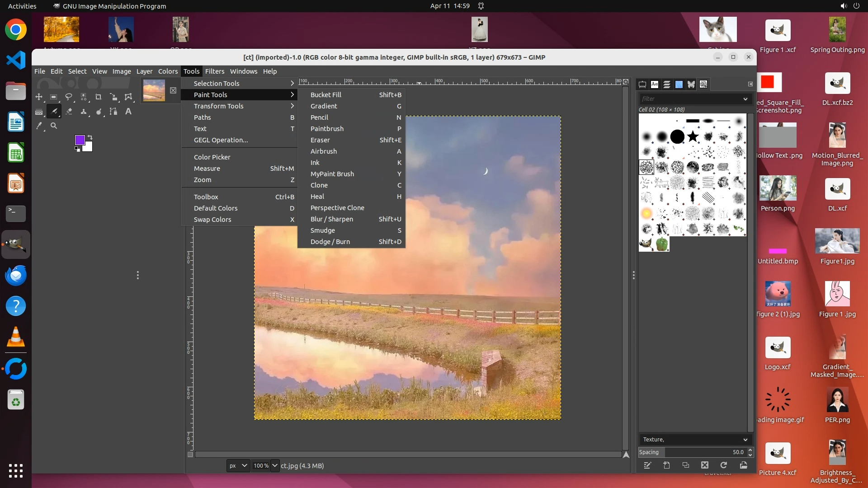Open the Filters menu
Viewport: 868px width, 488px height.
pyautogui.click(x=214, y=71)
